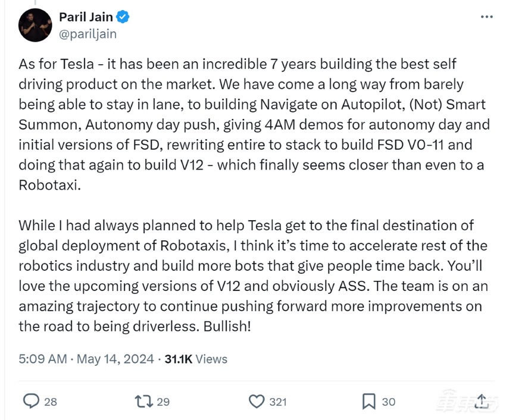The image size is (506, 420).
Task: Click the repost count 29
Action: pos(163,402)
